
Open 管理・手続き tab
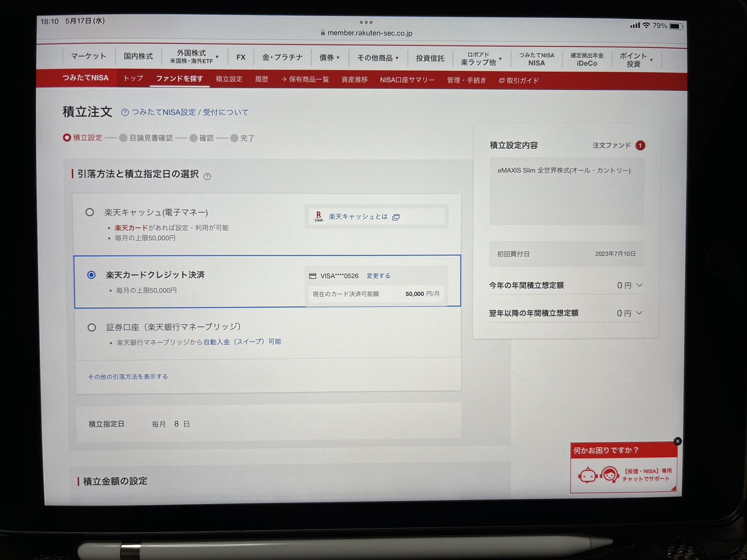click(x=466, y=80)
